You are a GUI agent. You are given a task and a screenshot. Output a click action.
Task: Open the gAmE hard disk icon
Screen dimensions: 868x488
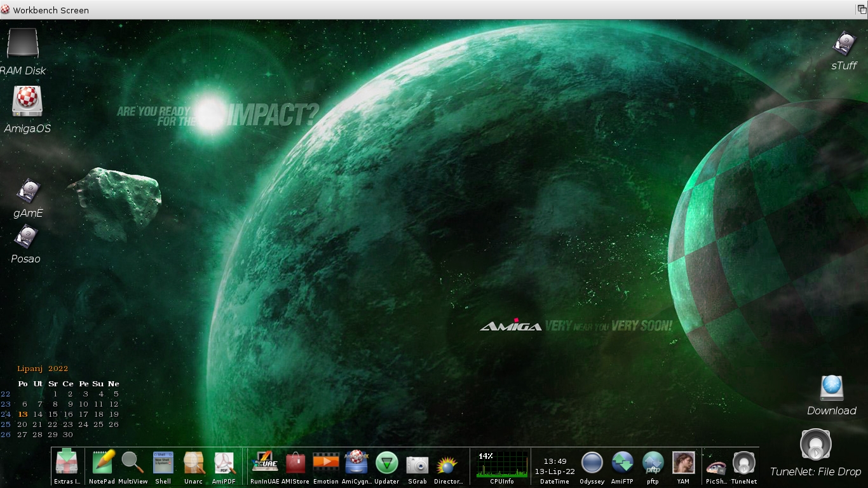point(28,191)
